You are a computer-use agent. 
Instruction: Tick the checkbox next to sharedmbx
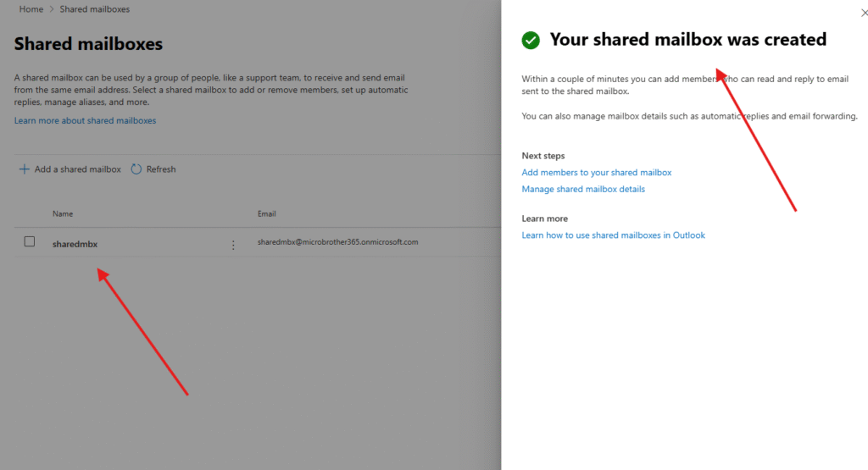click(x=30, y=242)
